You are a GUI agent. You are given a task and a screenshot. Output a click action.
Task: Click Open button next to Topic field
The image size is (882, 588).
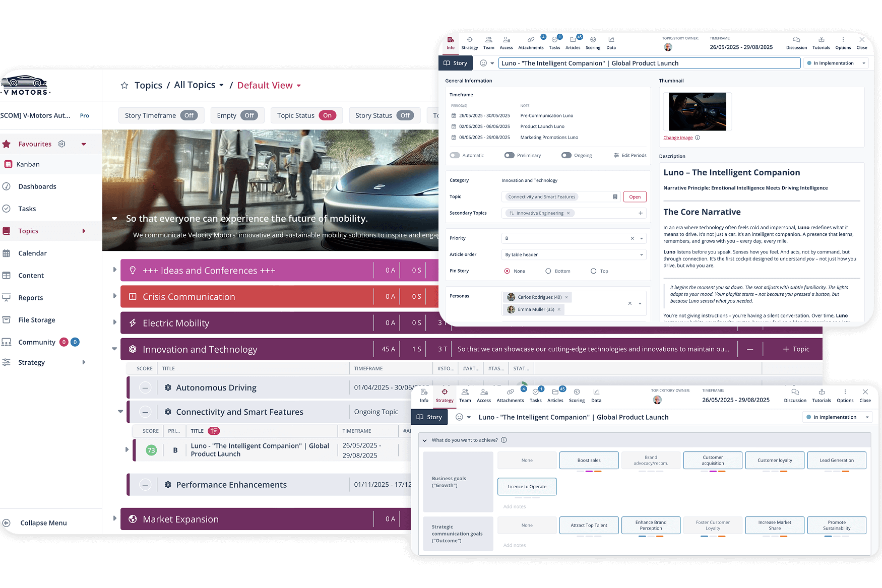(635, 197)
